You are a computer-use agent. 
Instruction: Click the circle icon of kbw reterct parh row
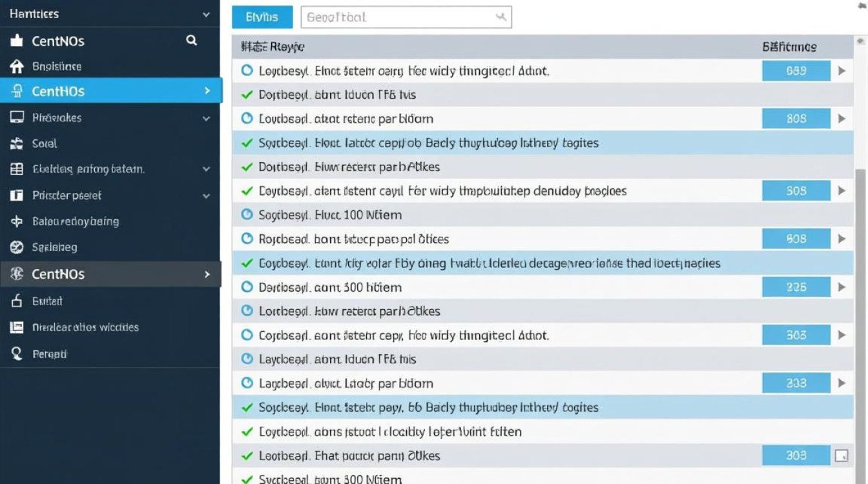[x=247, y=311]
